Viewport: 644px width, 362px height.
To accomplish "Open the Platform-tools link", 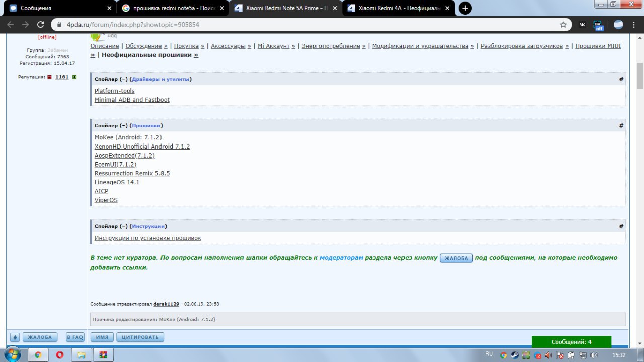I will pyautogui.click(x=115, y=91).
